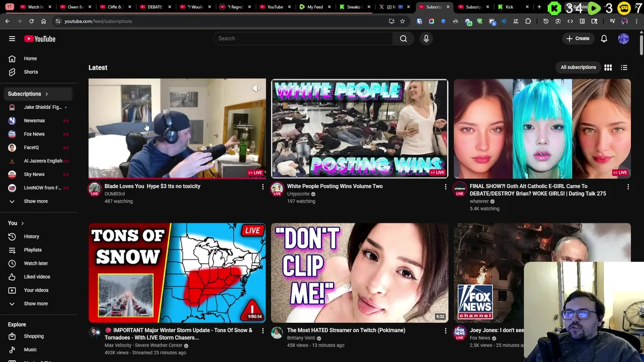Unmute the Blade Loves You preview

coord(257,88)
